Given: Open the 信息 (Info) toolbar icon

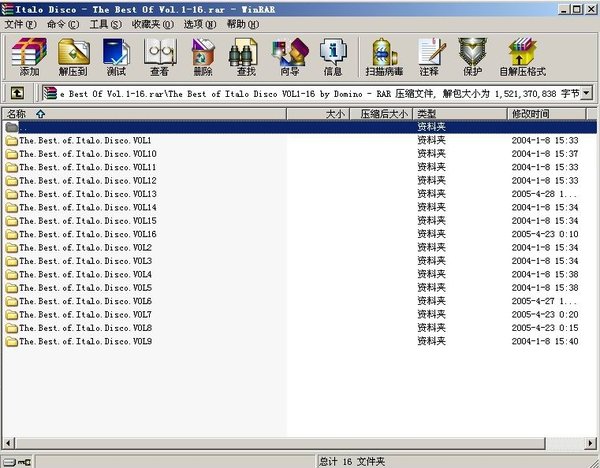Looking at the screenshot, I should tap(333, 57).
